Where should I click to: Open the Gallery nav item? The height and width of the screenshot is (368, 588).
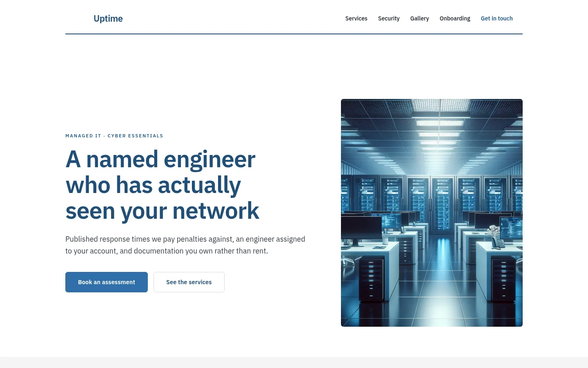[x=419, y=18]
